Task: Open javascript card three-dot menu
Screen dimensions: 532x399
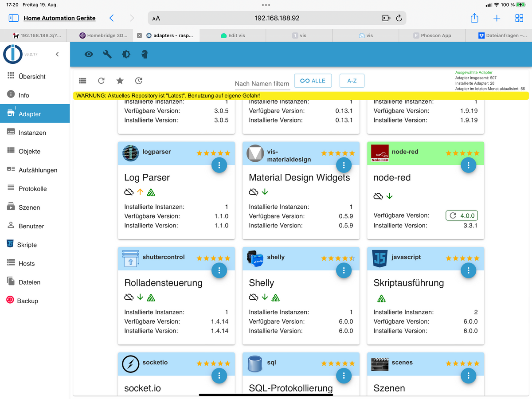Action: (468, 270)
